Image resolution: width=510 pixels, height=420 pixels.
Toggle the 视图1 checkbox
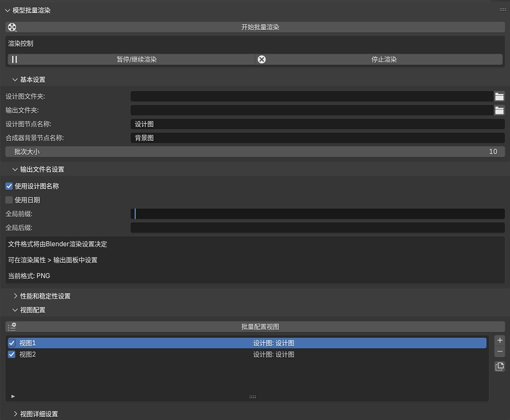[12, 343]
